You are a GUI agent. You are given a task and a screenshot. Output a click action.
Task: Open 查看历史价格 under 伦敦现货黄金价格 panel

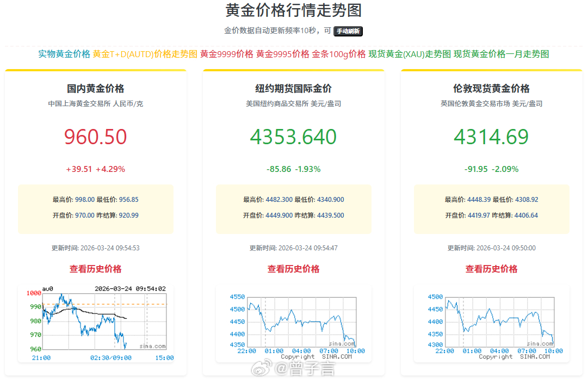[x=491, y=269]
